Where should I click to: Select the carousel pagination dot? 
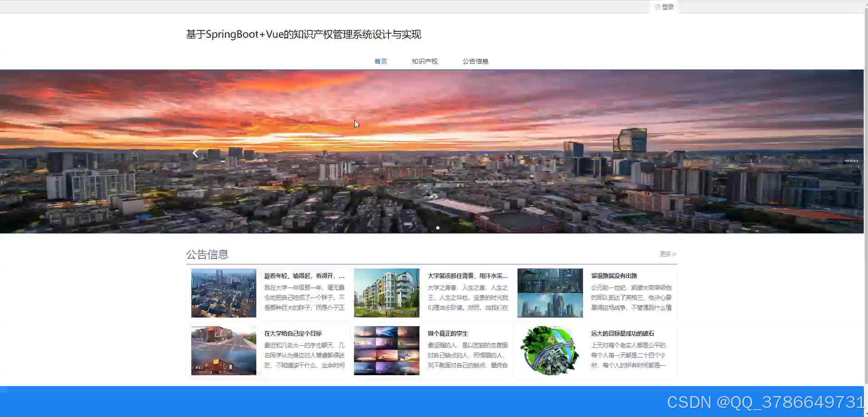(438, 228)
